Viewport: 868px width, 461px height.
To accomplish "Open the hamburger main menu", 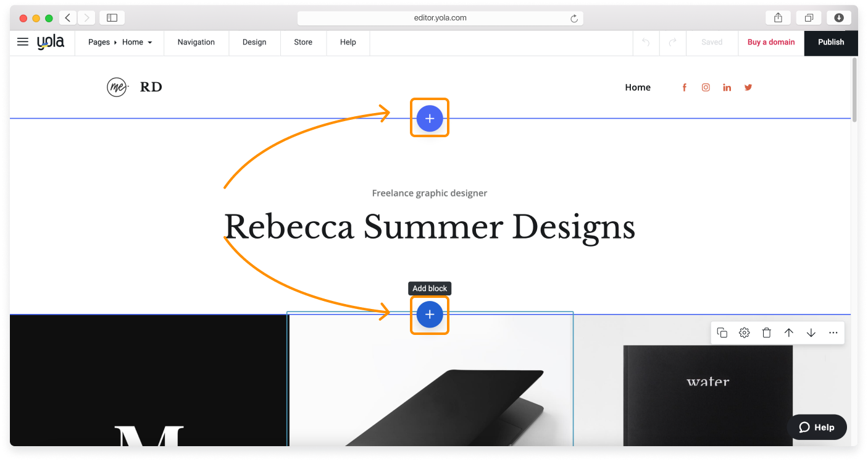I will tap(23, 42).
